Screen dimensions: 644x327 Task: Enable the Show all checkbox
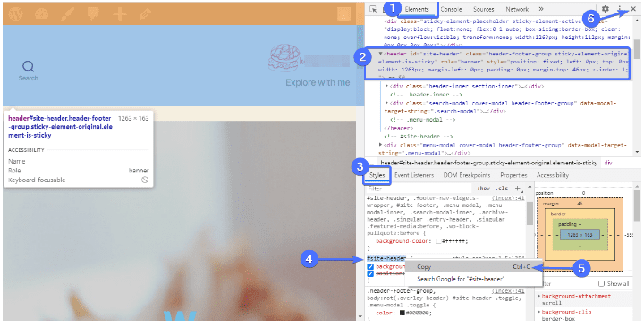(x=602, y=283)
